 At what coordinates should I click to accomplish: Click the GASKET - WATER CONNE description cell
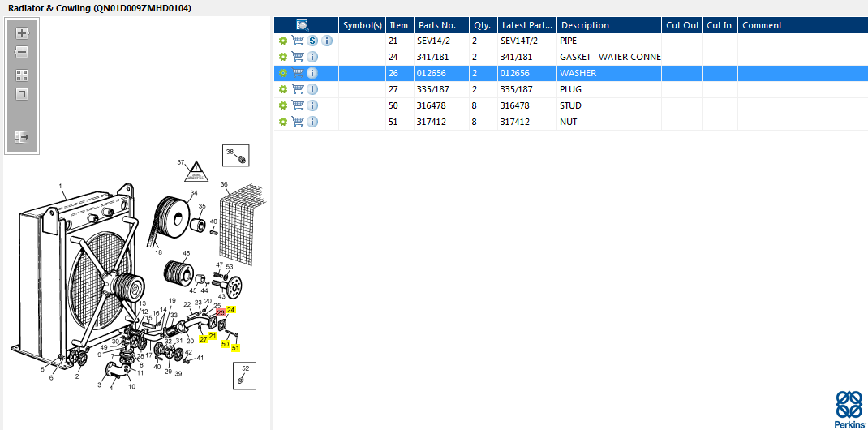pyautogui.click(x=610, y=57)
